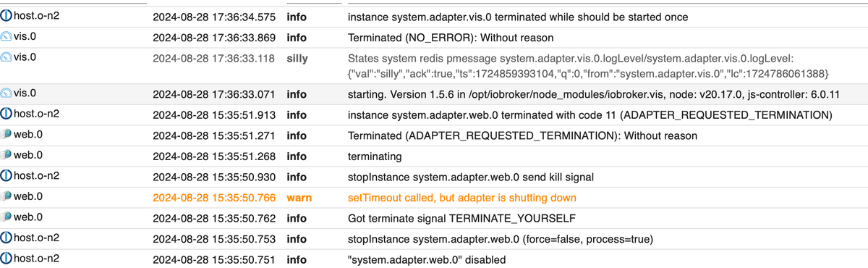This screenshot has width=868, height=268.
Task: Click the 'setTimeout called, but adapter is shutting down' message
Action: click(462, 197)
